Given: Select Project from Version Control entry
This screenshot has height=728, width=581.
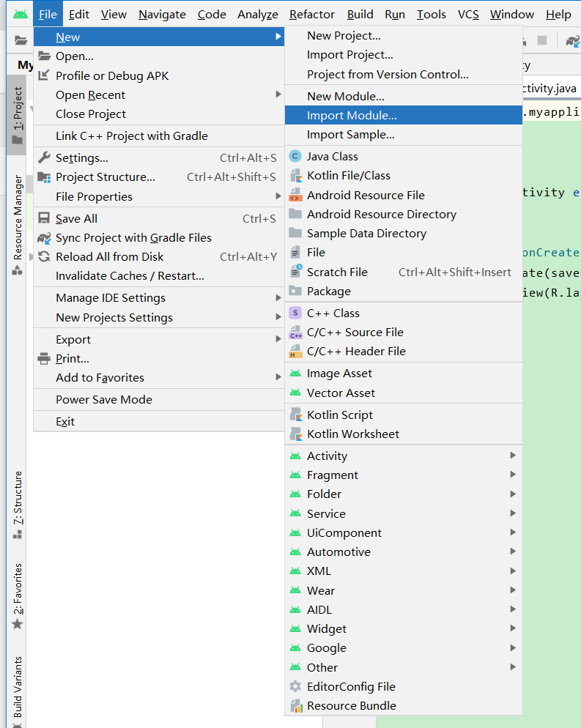Looking at the screenshot, I should point(404,74).
